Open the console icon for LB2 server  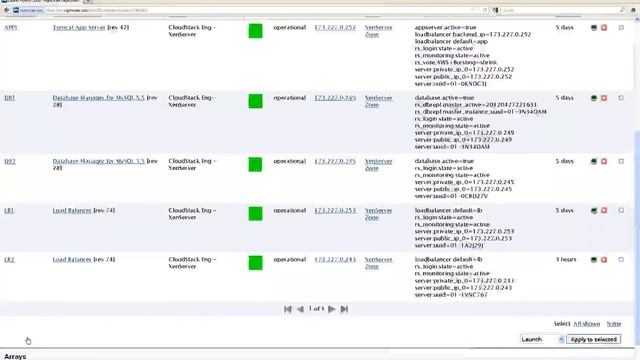coord(594,260)
